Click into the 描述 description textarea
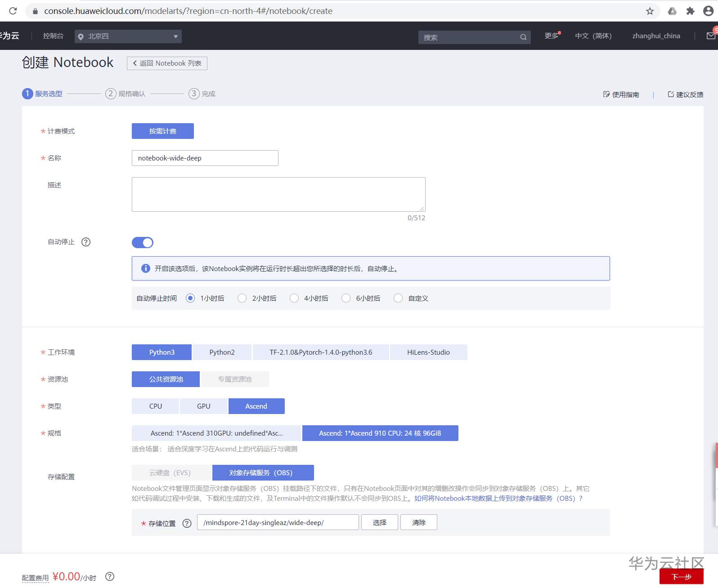The width and height of the screenshot is (718, 588). [278, 194]
